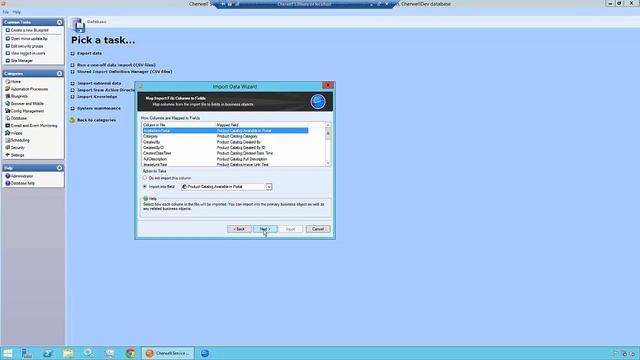Viewport: 640px width, 360px height.
Task: Click the Open minor update icon
Action: click(x=7, y=38)
